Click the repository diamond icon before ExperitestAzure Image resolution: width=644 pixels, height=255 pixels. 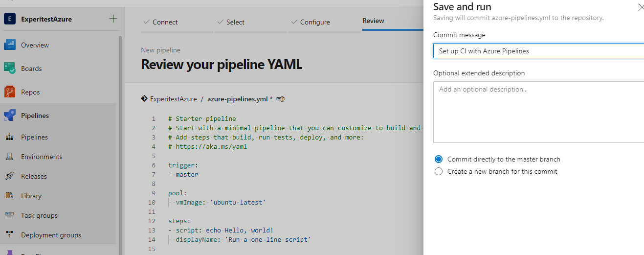(x=144, y=98)
